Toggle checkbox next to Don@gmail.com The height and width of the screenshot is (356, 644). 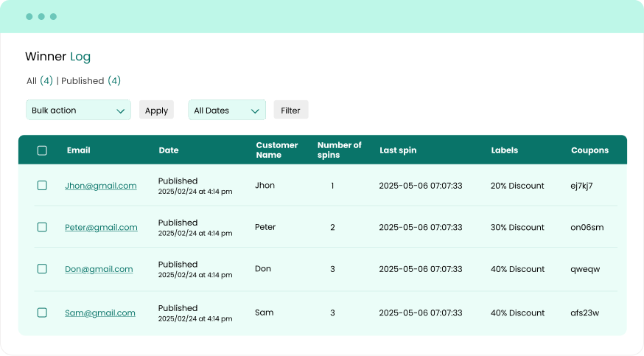[42, 269]
